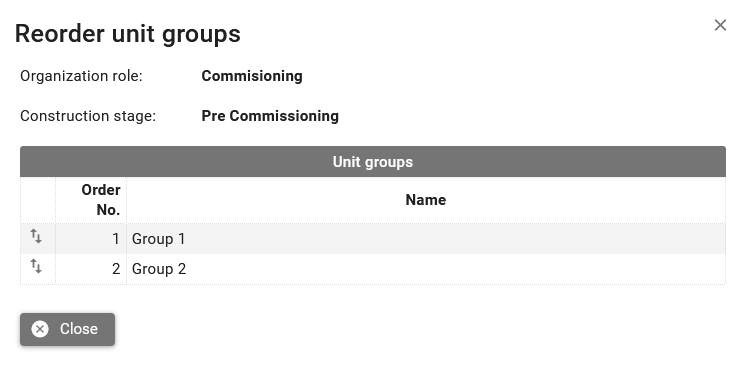
Task: Click the Construction stage label
Action: 88,116
